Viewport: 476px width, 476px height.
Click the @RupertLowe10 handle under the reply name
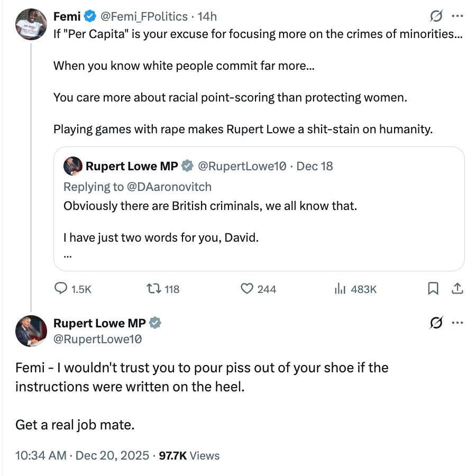(97, 339)
